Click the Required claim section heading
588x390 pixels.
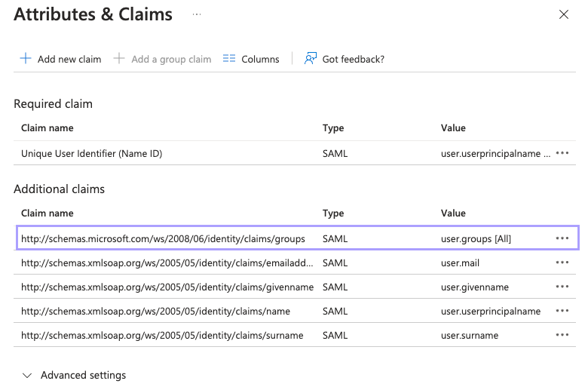click(53, 104)
